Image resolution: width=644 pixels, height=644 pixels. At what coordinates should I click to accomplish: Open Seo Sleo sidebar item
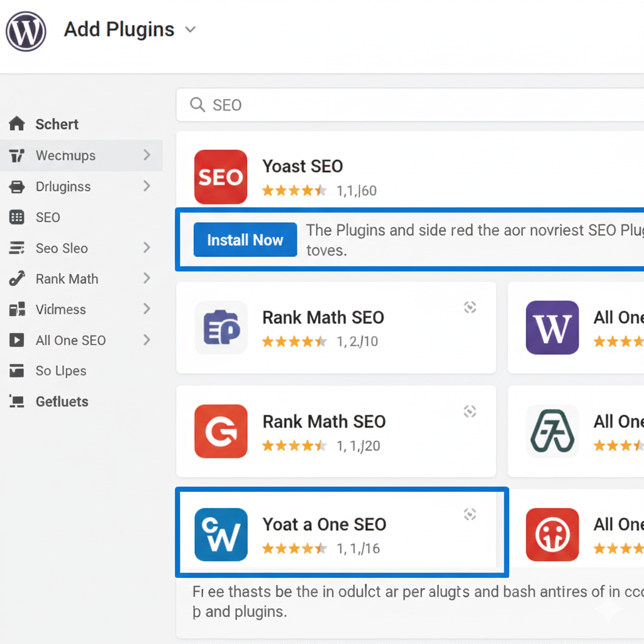coord(62,248)
